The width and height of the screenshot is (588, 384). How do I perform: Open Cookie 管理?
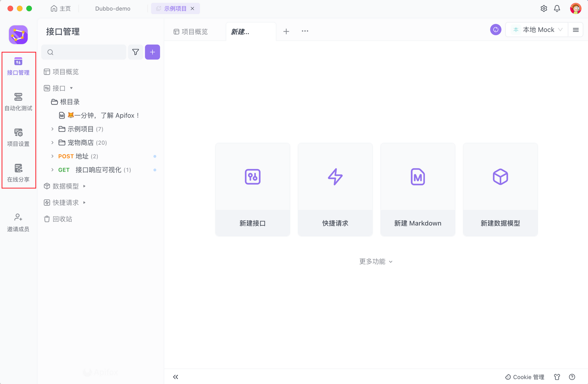[x=524, y=377]
